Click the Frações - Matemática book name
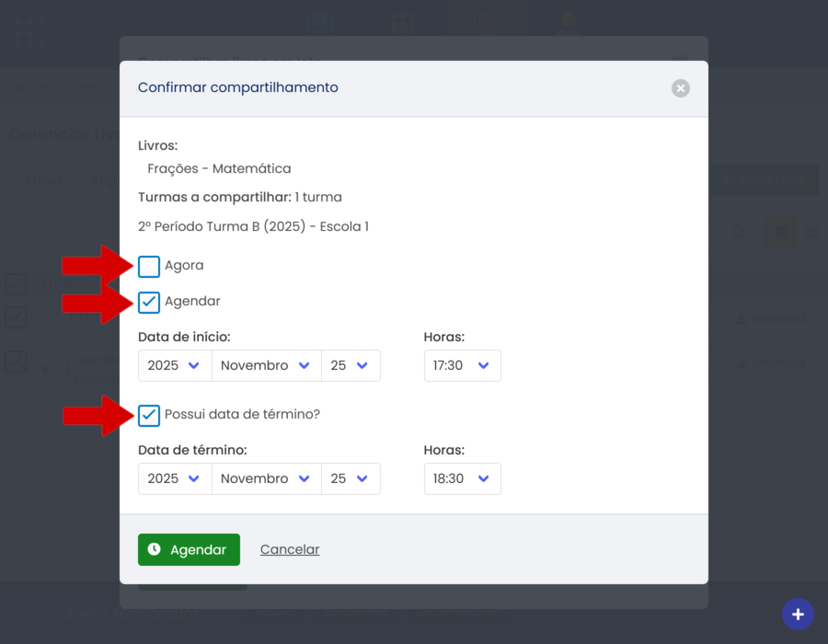 click(x=219, y=168)
